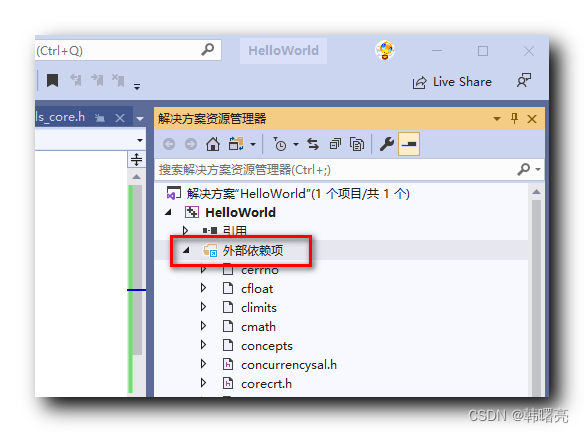Sync with active document icon
Screen dimensions: 584x432
313,144
